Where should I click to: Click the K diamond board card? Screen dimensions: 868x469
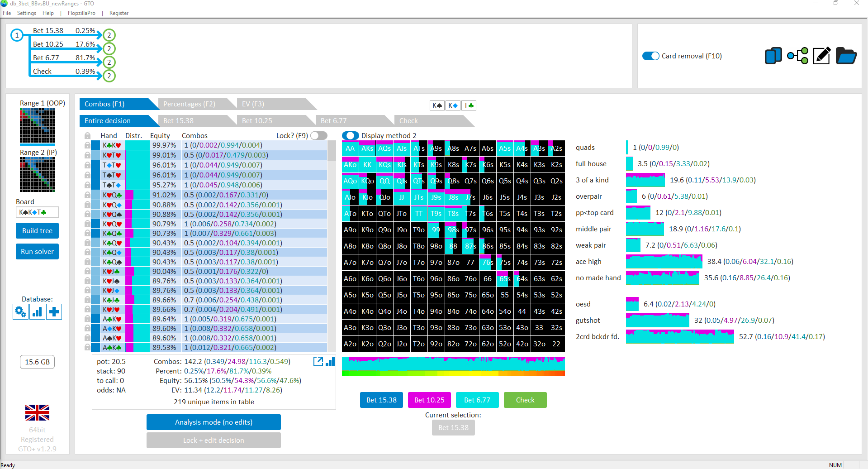click(x=453, y=105)
